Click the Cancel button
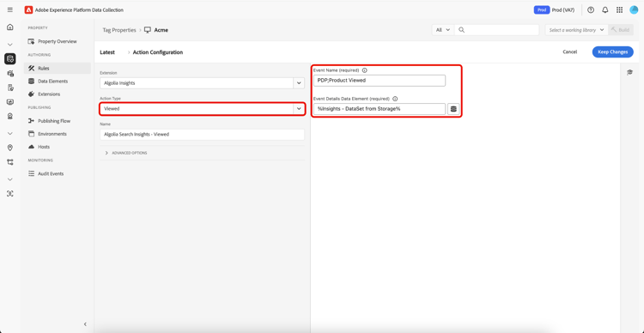The image size is (644, 333). pyautogui.click(x=569, y=51)
